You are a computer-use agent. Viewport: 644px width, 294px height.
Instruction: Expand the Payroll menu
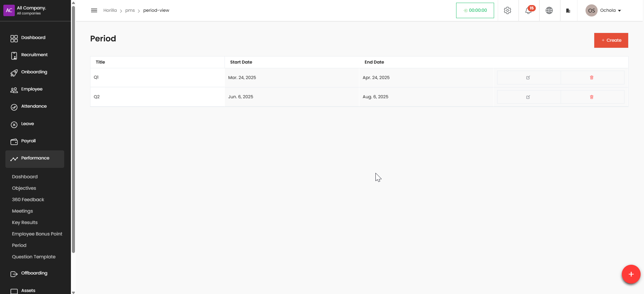(x=35, y=141)
